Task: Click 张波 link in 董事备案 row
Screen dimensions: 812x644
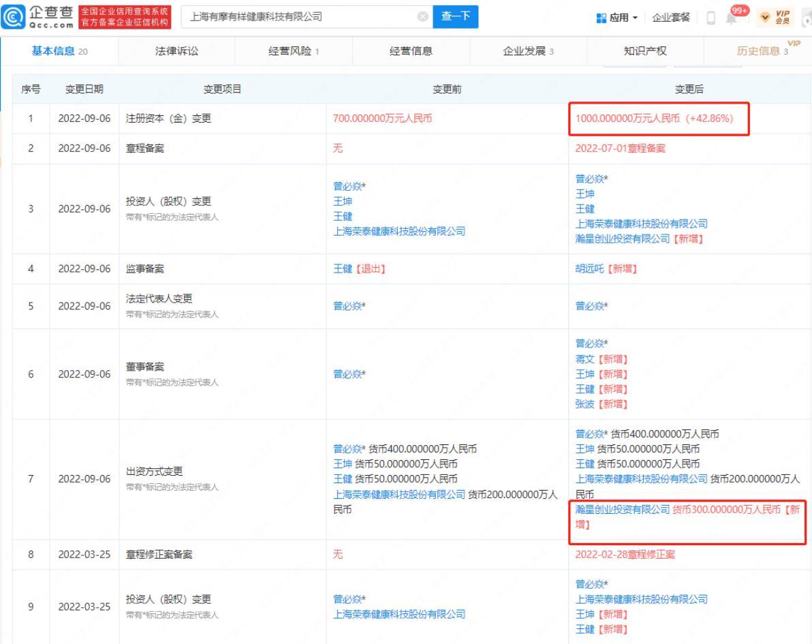Action: (x=585, y=403)
